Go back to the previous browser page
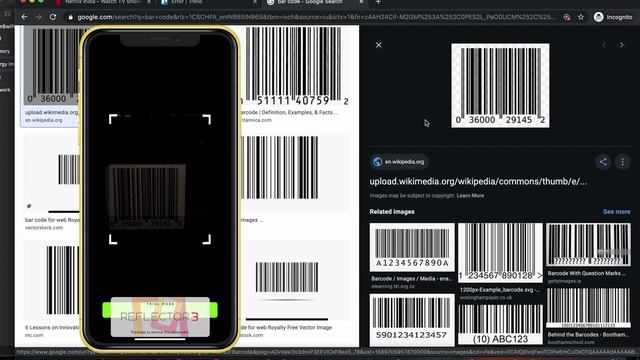 tap(24, 17)
